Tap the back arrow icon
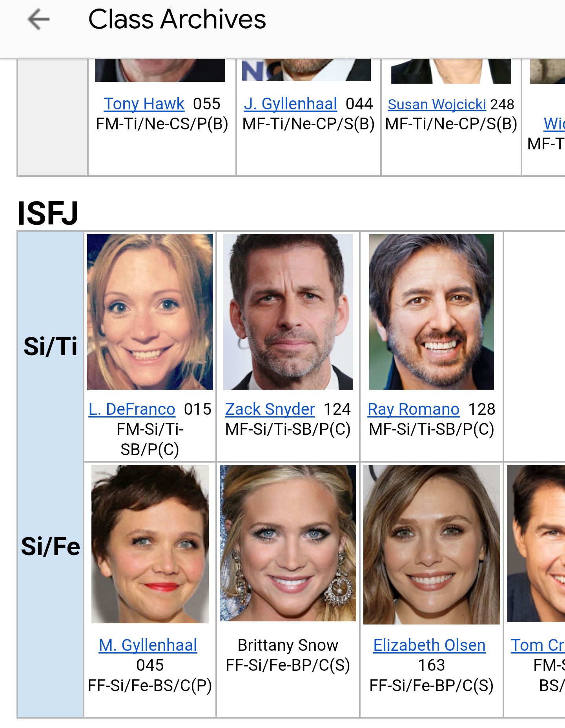 pyautogui.click(x=38, y=19)
